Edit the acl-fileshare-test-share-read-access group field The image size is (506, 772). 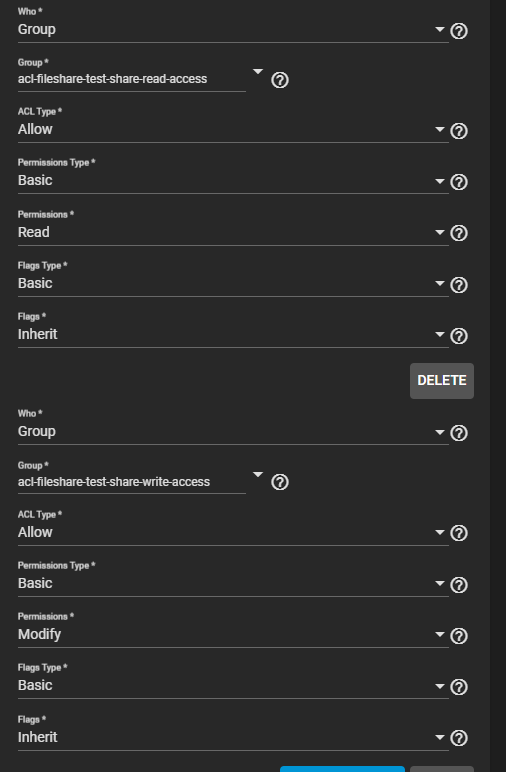coord(131,79)
